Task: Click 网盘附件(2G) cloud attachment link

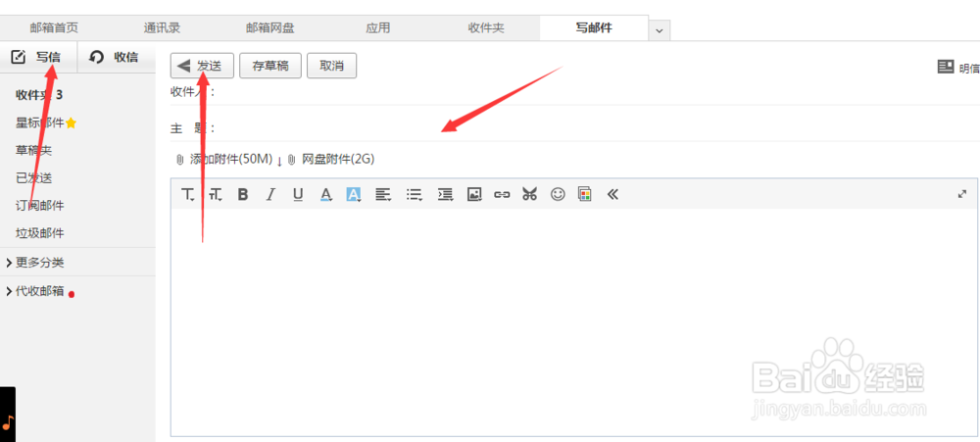Action: [331, 160]
